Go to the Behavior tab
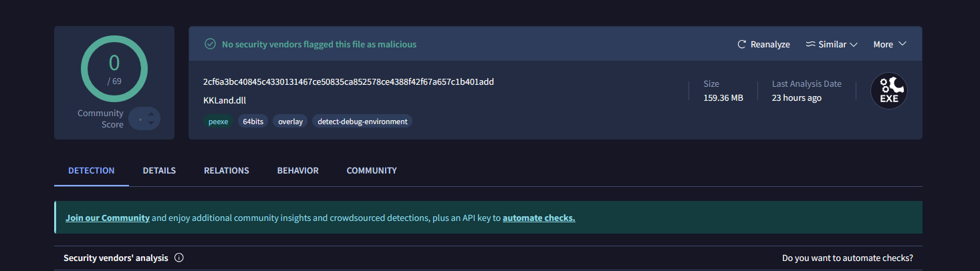This screenshot has width=980, height=271. 298,170
